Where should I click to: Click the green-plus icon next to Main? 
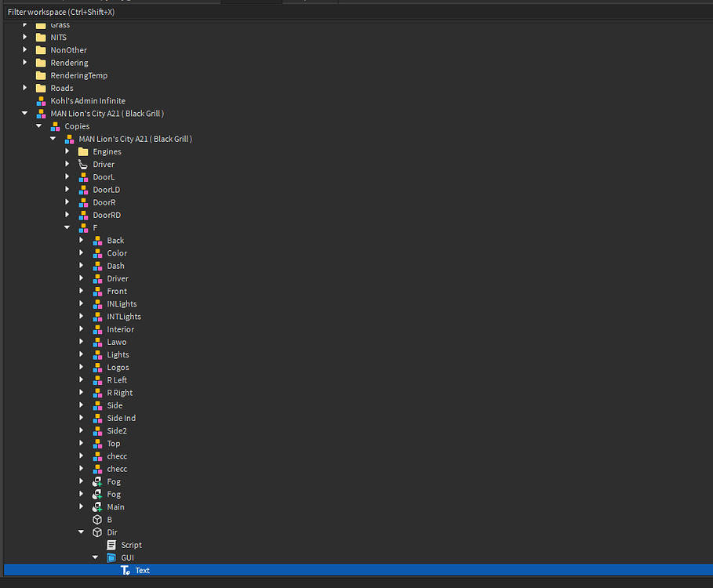point(97,506)
